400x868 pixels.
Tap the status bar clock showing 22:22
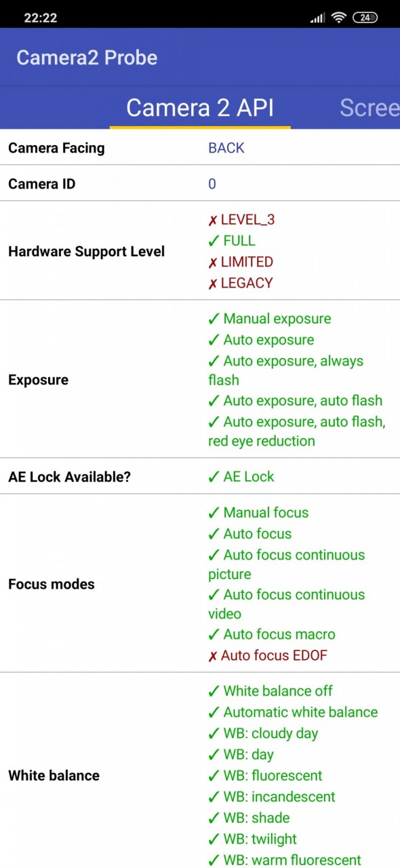point(41,18)
